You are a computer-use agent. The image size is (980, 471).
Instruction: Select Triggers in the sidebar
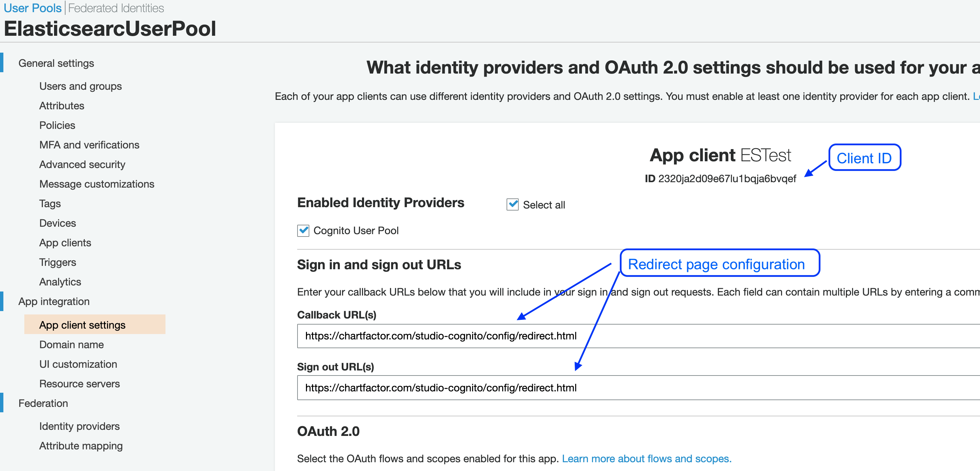57,262
